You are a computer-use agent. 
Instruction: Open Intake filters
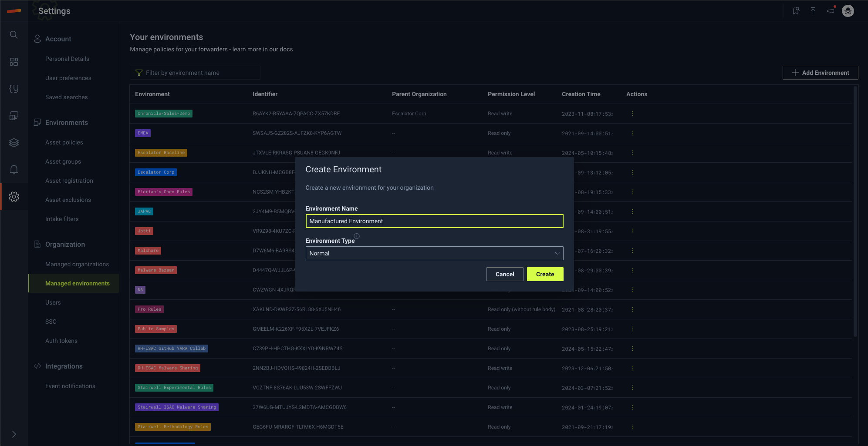point(62,219)
